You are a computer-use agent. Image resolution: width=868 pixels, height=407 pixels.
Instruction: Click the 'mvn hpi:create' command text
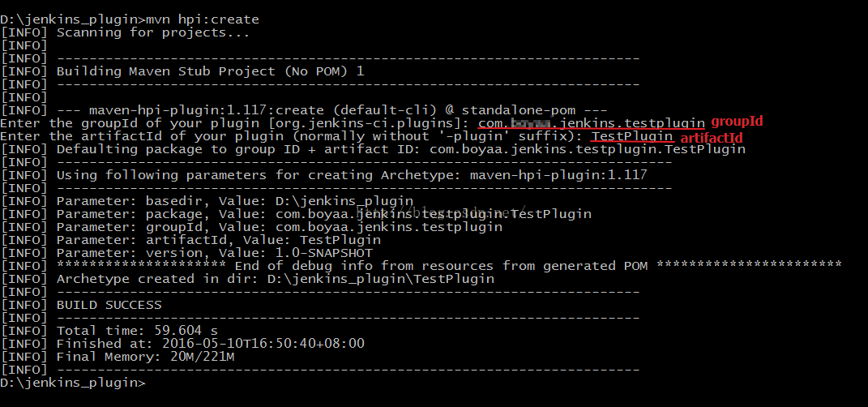202,19
